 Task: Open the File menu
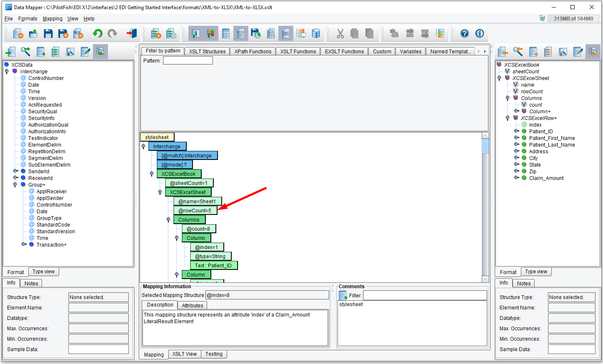[x=8, y=19]
